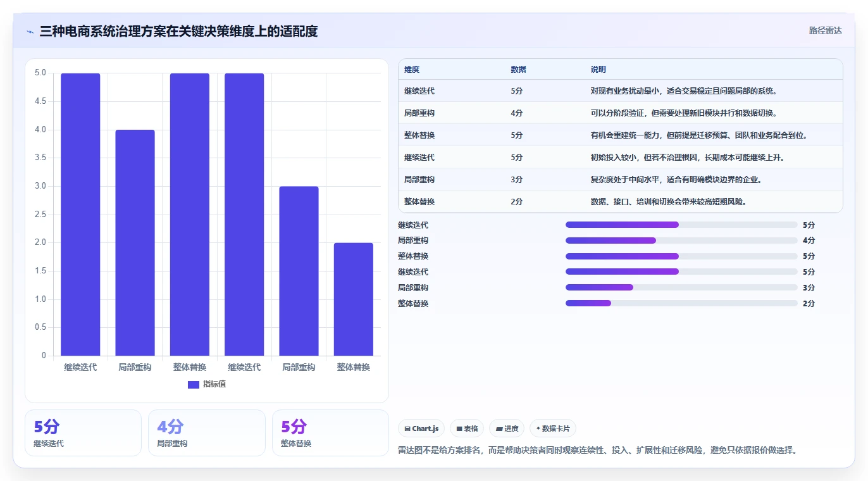Select row 可以分阶段验证，但需要处理新旧模块并行和数据切换。
868x481 pixels.
tap(621, 113)
